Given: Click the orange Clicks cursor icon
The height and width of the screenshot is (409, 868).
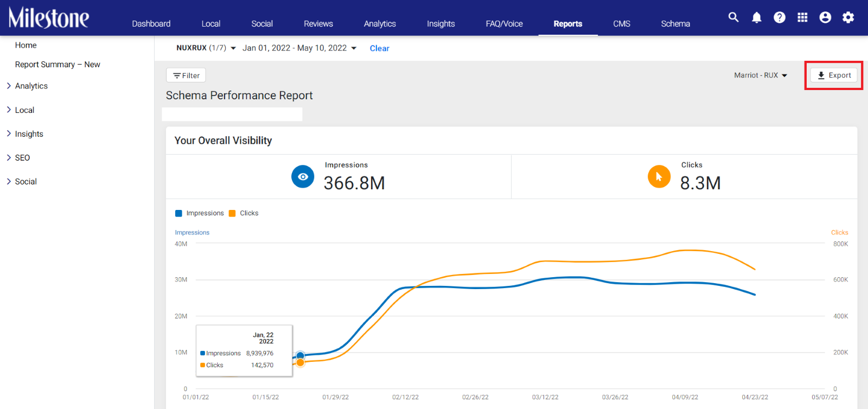Looking at the screenshot, I should click(x=659, y=177).
